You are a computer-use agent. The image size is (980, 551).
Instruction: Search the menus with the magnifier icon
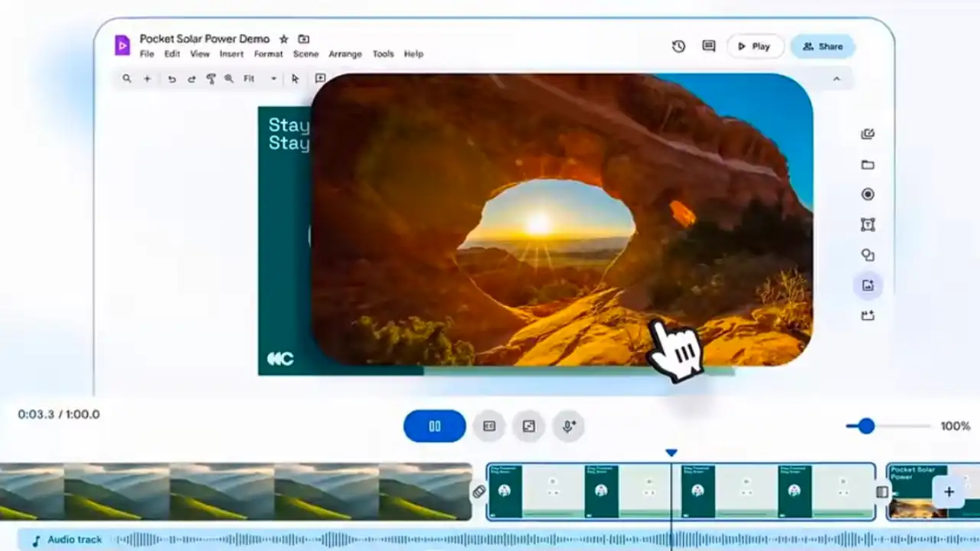click(x=127, y=79)
